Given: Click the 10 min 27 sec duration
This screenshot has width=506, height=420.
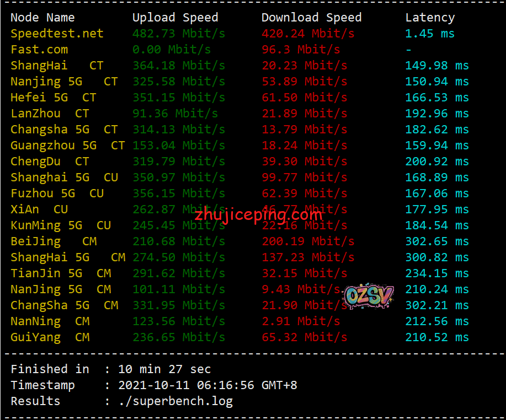Looking at the screenshot, I should tap(164, 369).
